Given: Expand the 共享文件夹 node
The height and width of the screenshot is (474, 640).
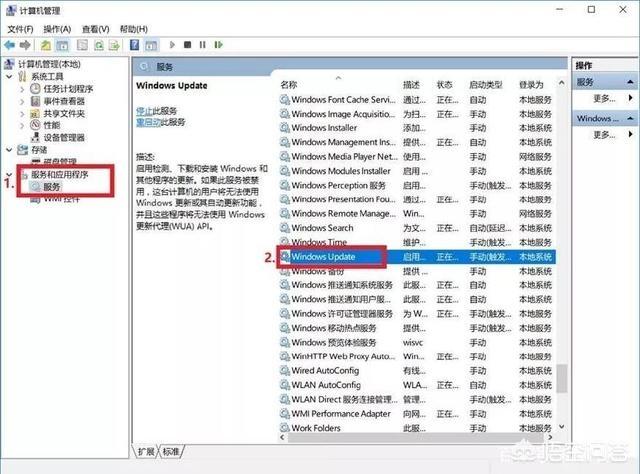Looking at the screenshot, I should click(x=22, y=113).
